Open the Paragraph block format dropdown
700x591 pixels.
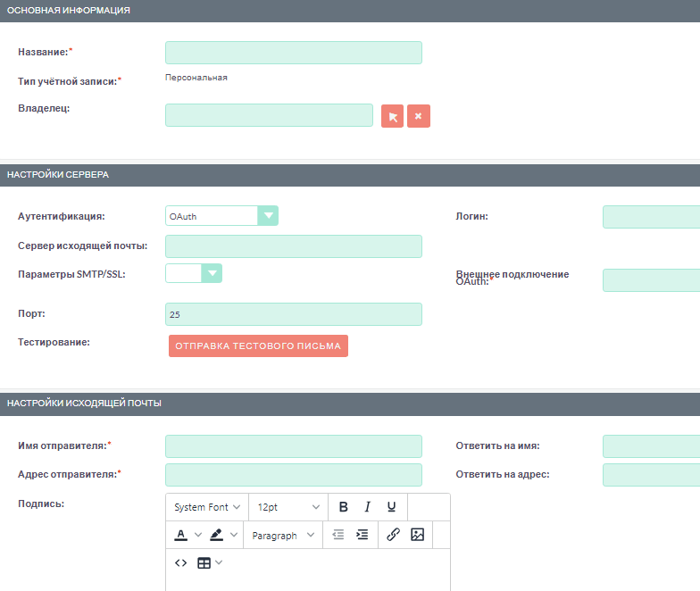click(283, 535)
